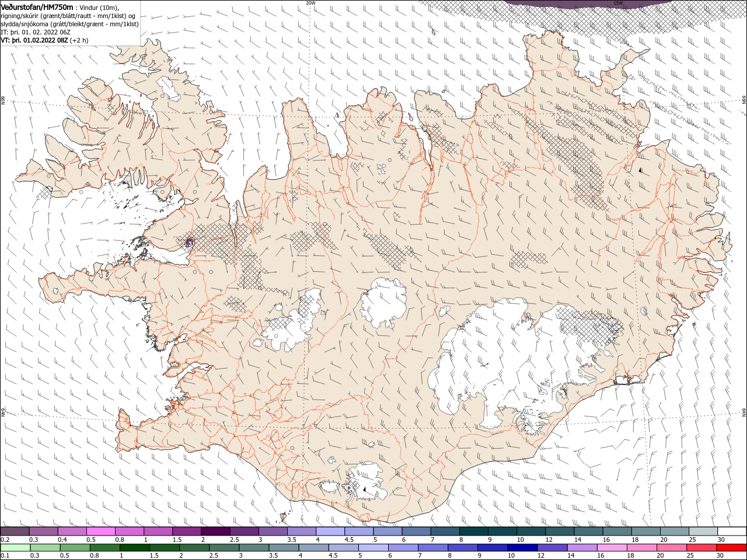
Task: Click the small purple precipitation spot in west Iceland
Action: click(x=189, y=242)
